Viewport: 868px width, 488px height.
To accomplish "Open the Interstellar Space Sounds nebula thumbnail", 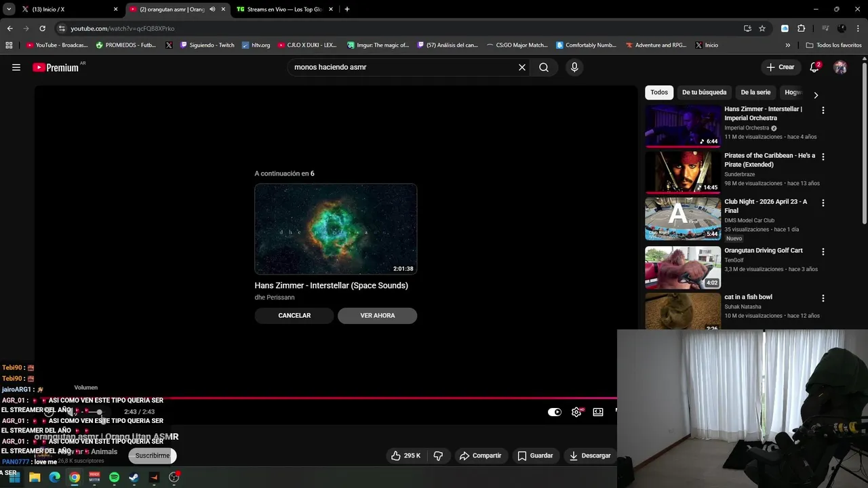I will click(x=336, y=229).
